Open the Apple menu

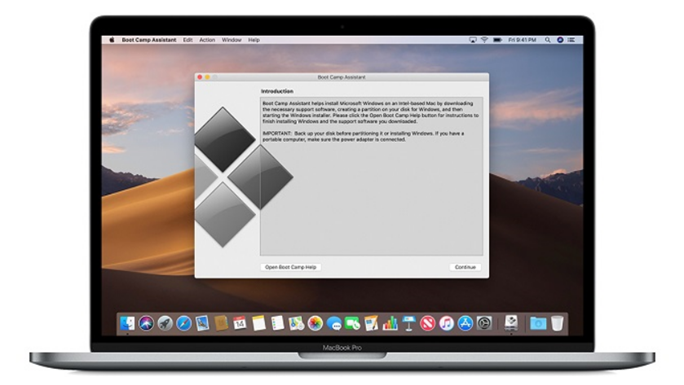tap(112, 40)
